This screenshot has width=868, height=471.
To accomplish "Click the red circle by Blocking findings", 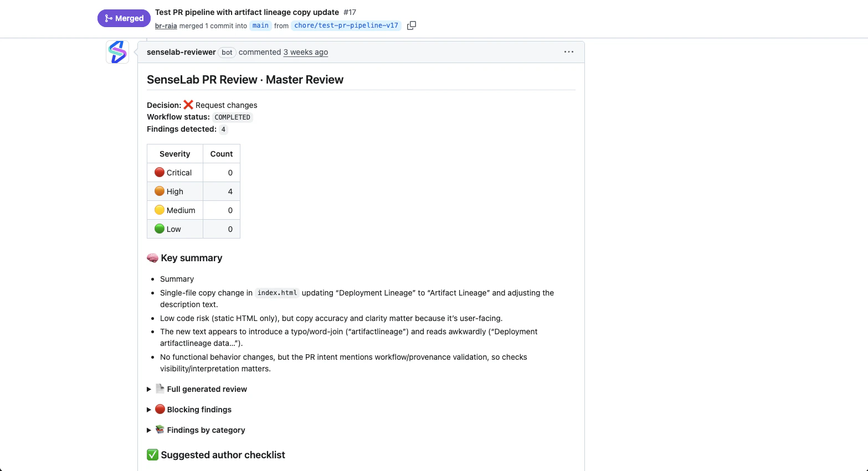I will (x=160, y=409).
